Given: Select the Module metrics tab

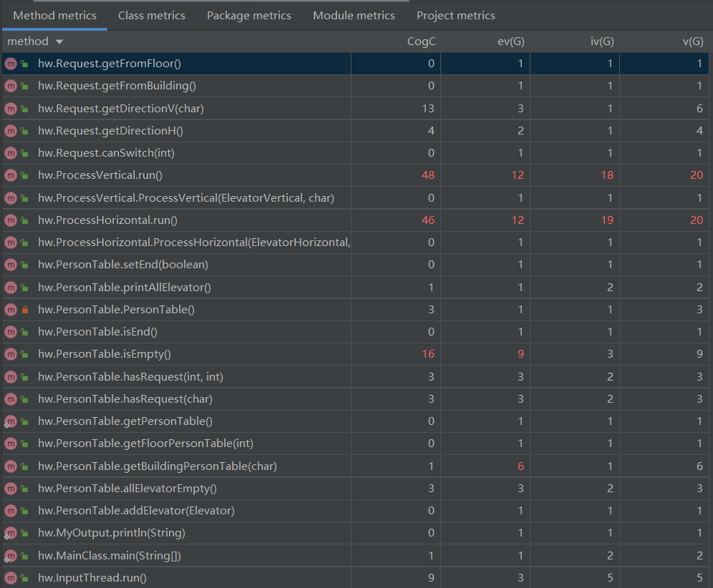Looking at the screenshot, I should pos(354,15).
